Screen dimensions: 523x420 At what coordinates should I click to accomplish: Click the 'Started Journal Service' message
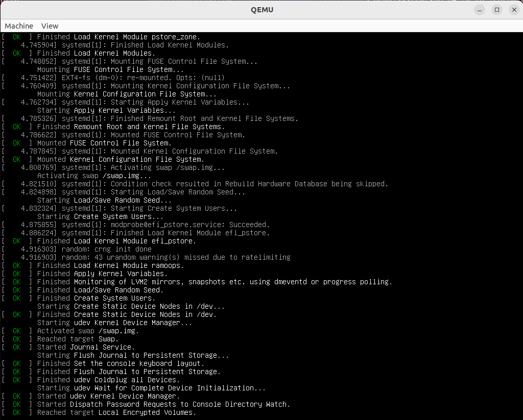(x=86, y=347)
